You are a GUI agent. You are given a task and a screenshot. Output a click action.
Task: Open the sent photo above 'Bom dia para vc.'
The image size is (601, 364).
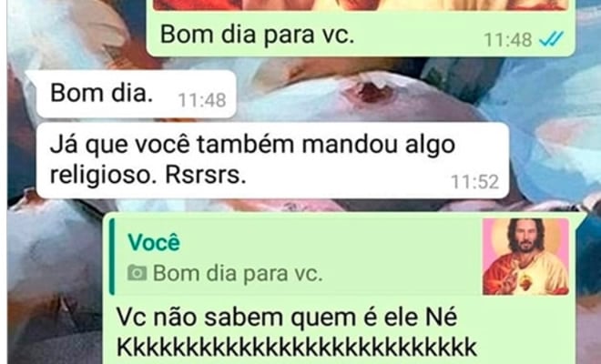click(x=361, y=5)
